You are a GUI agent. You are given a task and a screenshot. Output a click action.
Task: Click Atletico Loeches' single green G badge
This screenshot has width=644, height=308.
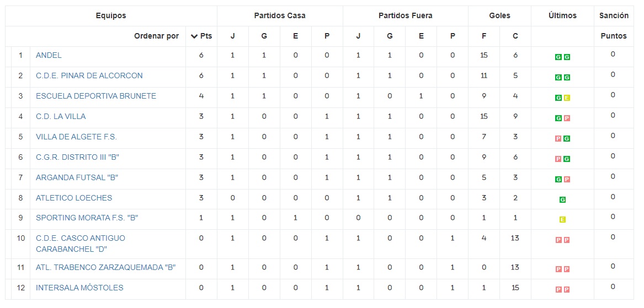pos(562,199)
